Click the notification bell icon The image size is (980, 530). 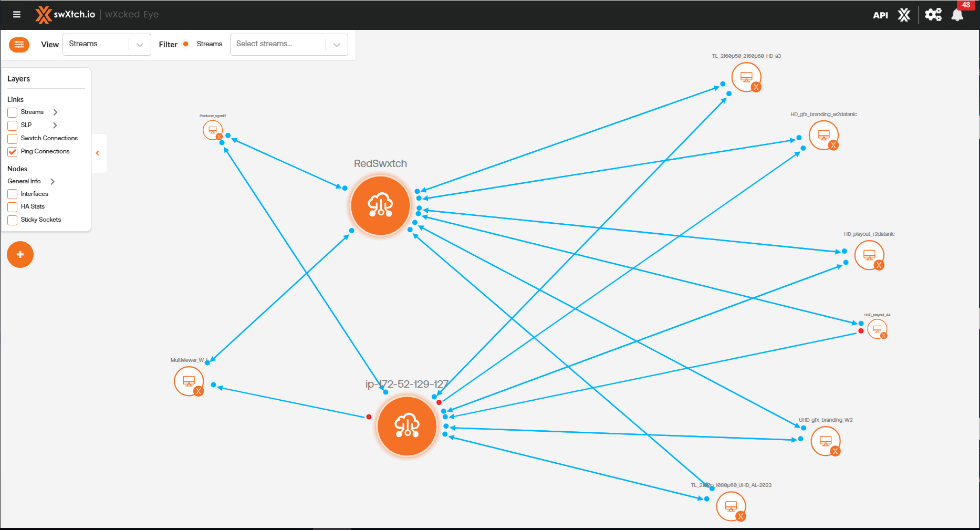tap(957, 15)
